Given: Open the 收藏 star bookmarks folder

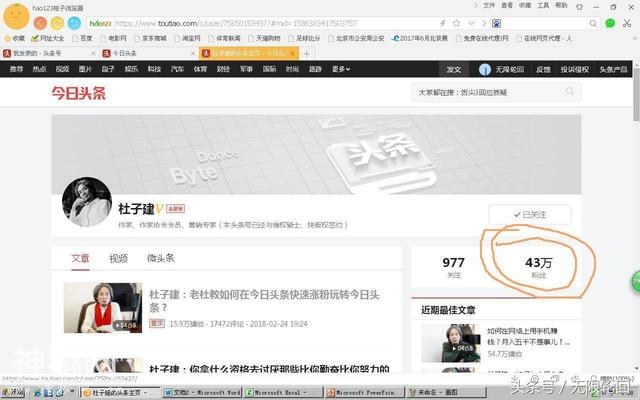Looking at the screenshot, I should (x=14, y=38).
